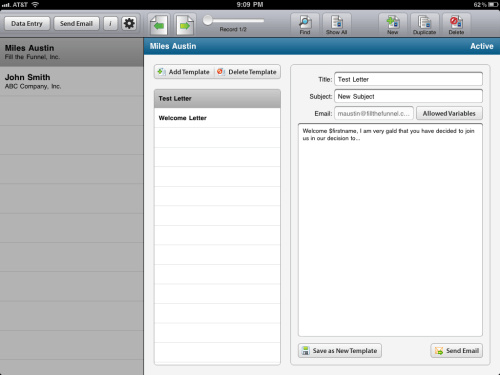
Task: Switch to Send Email view in toolbar
Action: click(x=76, y=24)
